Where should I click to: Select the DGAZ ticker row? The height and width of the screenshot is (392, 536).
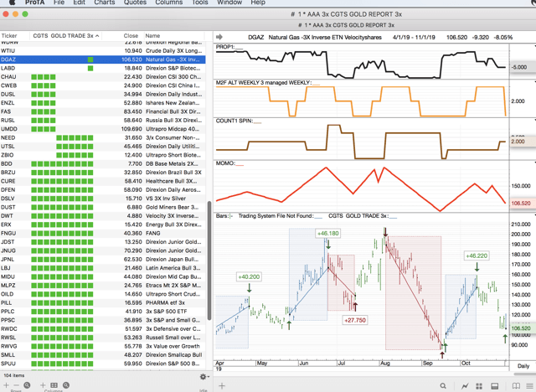pos(102,59)
